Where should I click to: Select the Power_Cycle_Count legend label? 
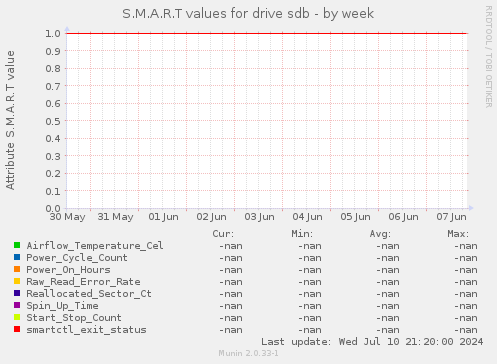77,258
